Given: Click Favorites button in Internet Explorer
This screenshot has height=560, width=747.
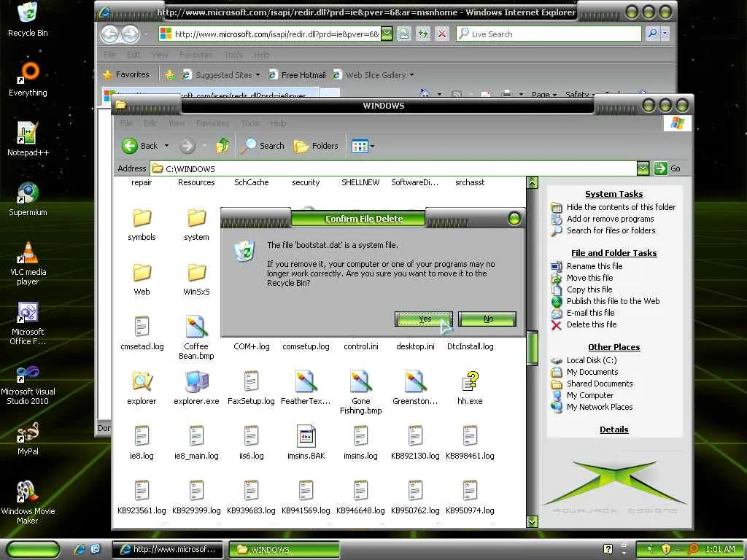Looking at the screenshot, I should pyautogui.click(x=126, y=75).
